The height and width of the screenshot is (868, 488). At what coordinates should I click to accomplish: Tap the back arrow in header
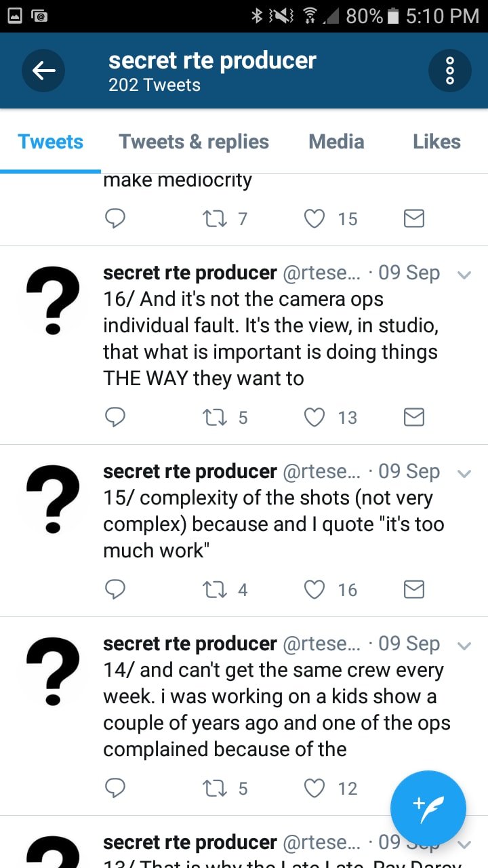(x=43, y=71)
